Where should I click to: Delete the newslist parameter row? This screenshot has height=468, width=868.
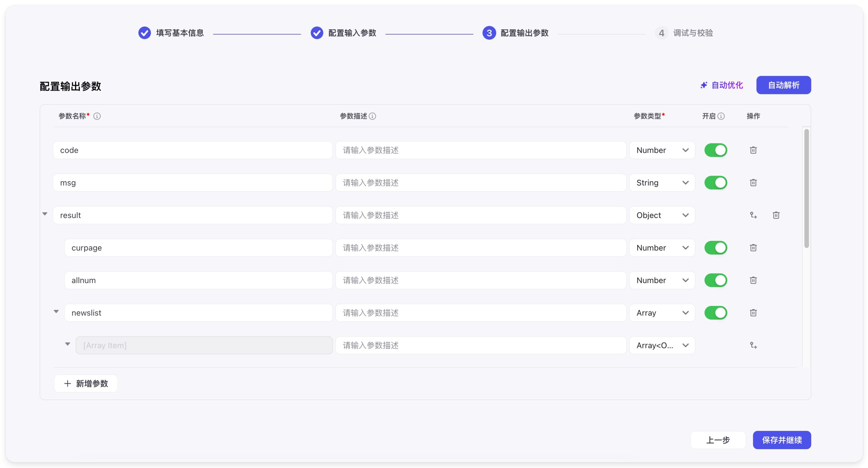(x=753, y=313)
